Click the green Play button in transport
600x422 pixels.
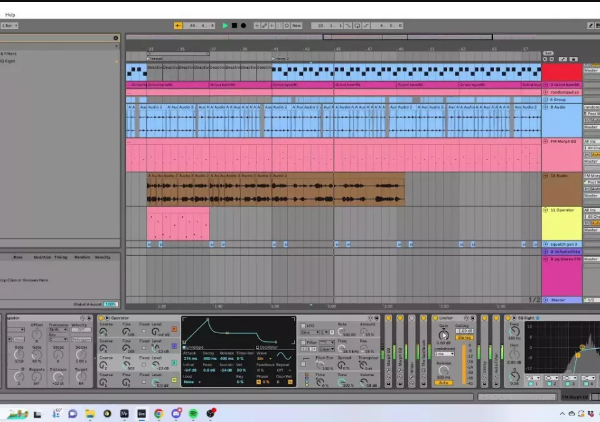click(x=226, y=25)
